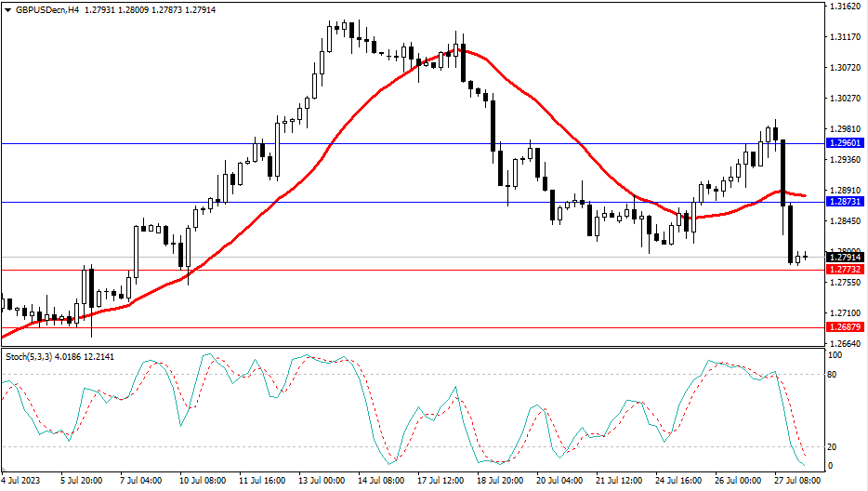The width and height of the screenshot is (868, 491).
Task: Select the blue 1.28731 price label
Action: coord(845,202)
